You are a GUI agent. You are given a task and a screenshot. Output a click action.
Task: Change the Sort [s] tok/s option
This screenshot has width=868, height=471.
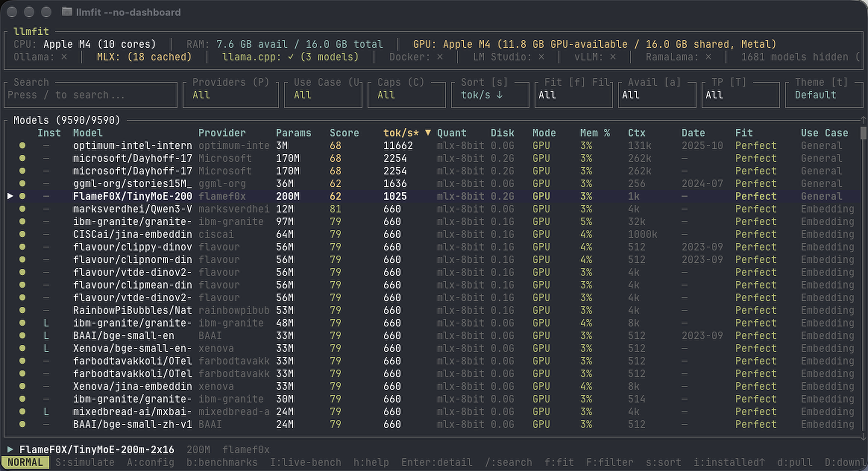(x=490, y=95)
